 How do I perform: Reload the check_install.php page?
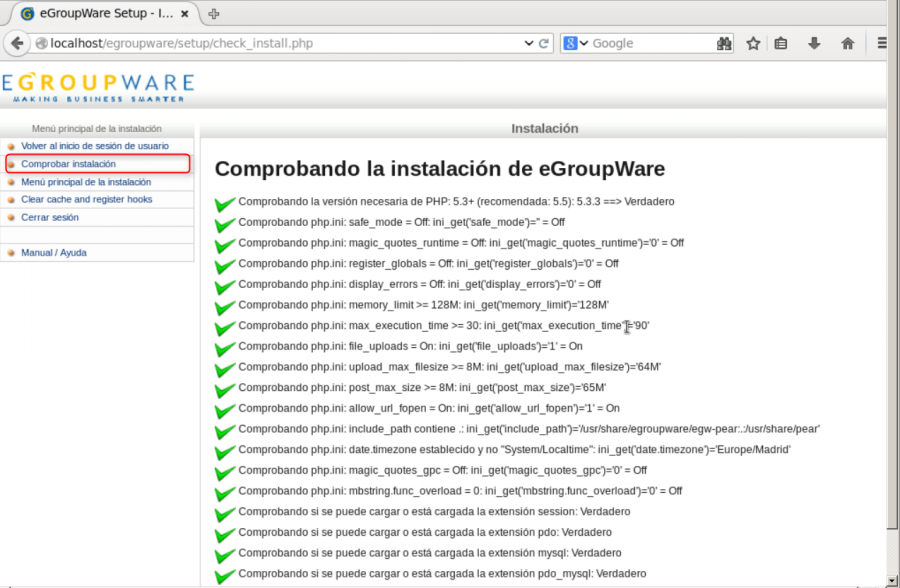(x=545, y=43)
